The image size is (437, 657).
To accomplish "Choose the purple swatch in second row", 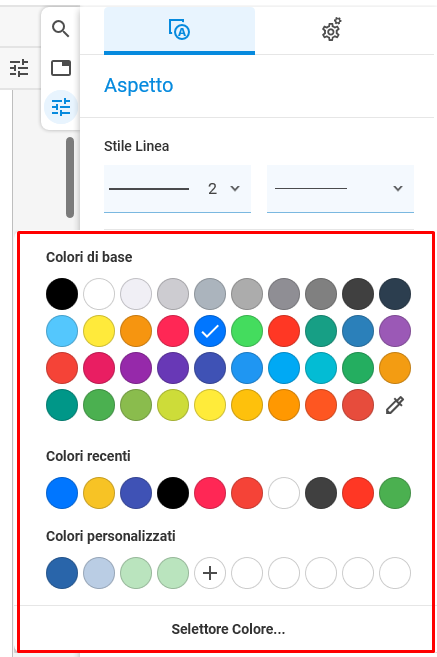I will [x=395, y=331].
